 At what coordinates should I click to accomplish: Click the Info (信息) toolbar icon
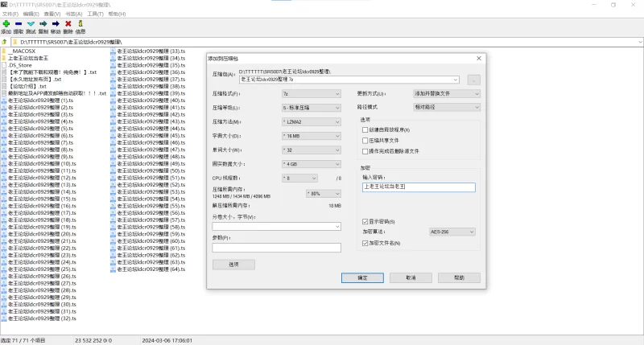tap(80, 24)
